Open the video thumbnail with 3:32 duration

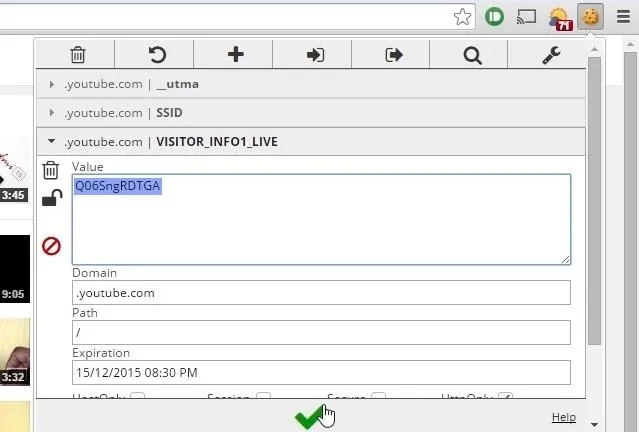pos(15,352)
